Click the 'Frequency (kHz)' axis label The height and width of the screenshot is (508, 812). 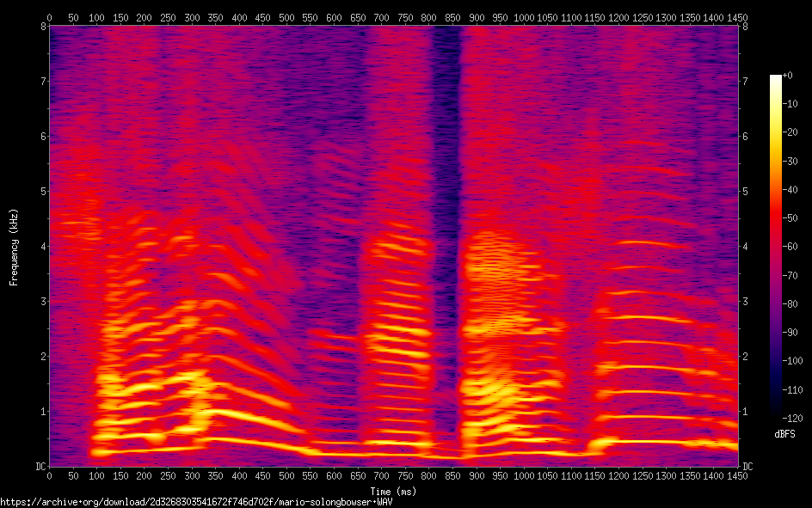[x=14, y=246]
